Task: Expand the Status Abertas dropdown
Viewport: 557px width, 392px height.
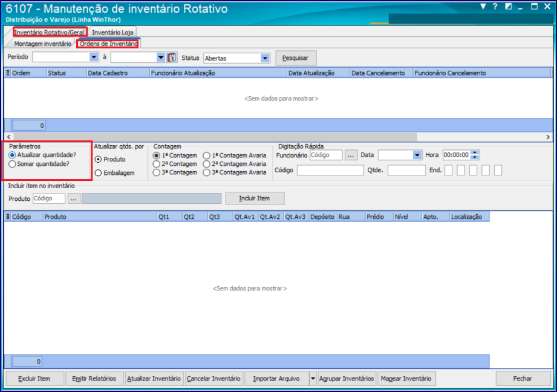Action: 265,58
